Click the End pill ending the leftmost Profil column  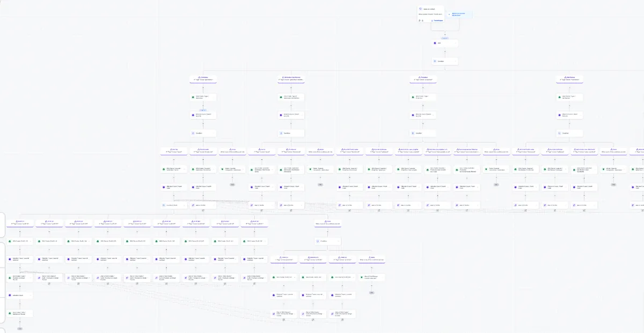[x=20, y=328]
